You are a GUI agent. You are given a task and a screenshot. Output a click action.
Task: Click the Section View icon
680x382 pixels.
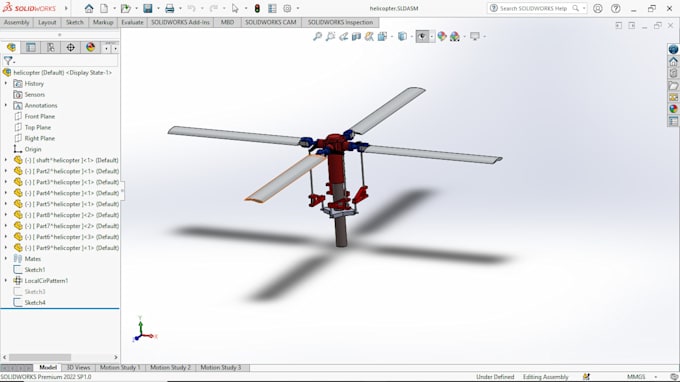click(356, 36)
